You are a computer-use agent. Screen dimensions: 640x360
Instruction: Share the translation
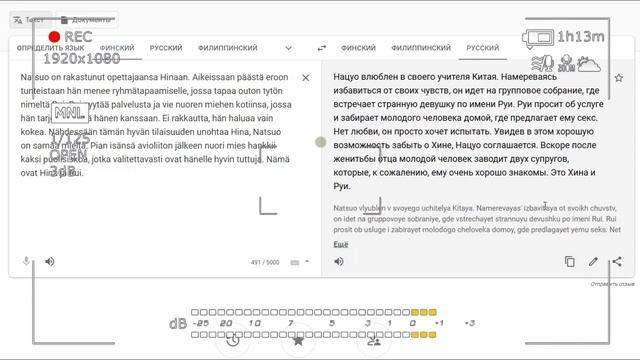[x=617, y=261]
